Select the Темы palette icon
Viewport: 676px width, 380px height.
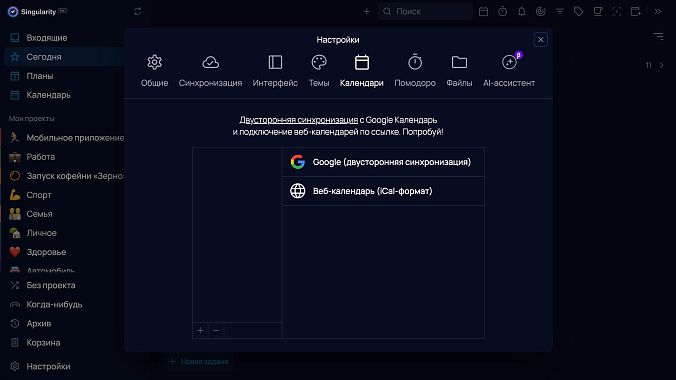point(319,63)
